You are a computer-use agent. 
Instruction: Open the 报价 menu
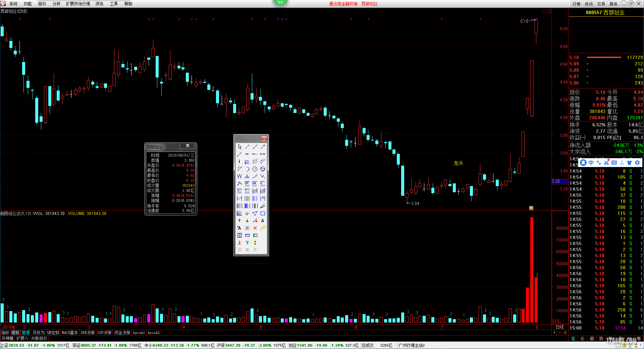[42, 4]
